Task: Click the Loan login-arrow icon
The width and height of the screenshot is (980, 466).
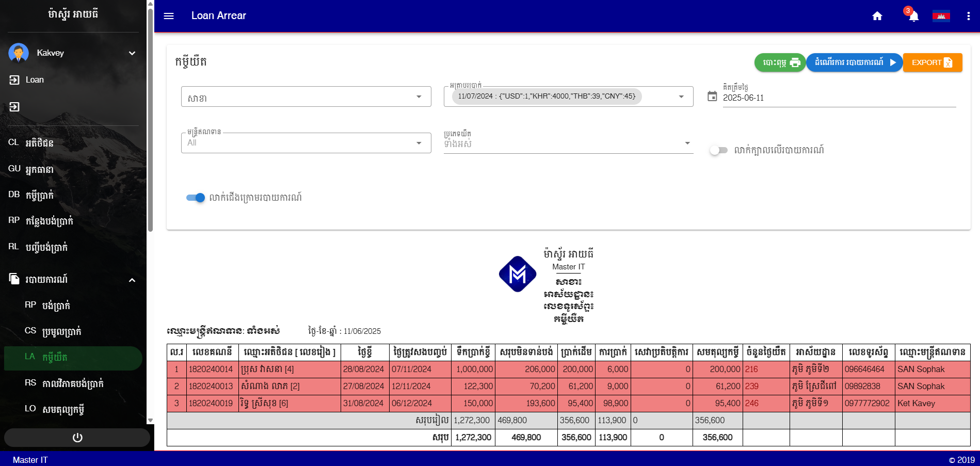Action: [x=14, y=80]
